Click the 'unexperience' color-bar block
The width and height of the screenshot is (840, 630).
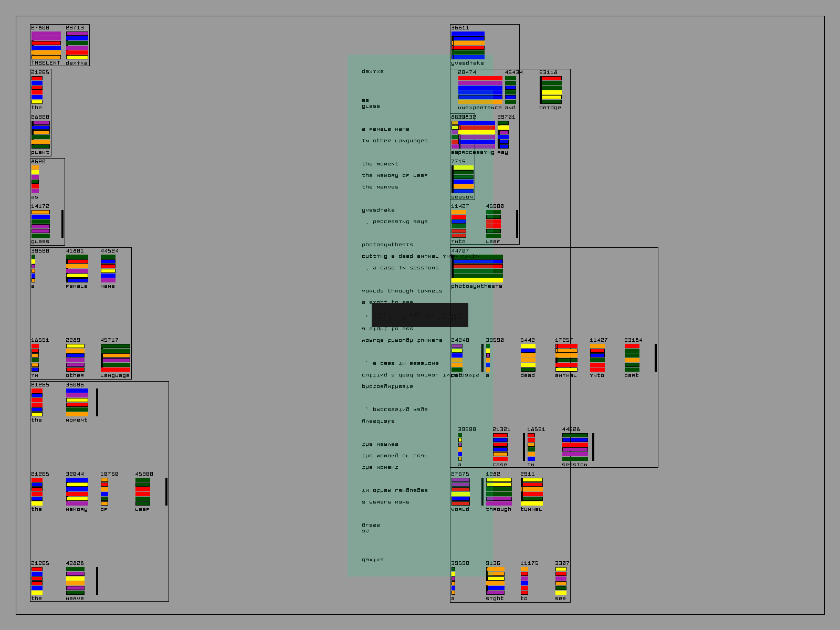coord(480,90)
